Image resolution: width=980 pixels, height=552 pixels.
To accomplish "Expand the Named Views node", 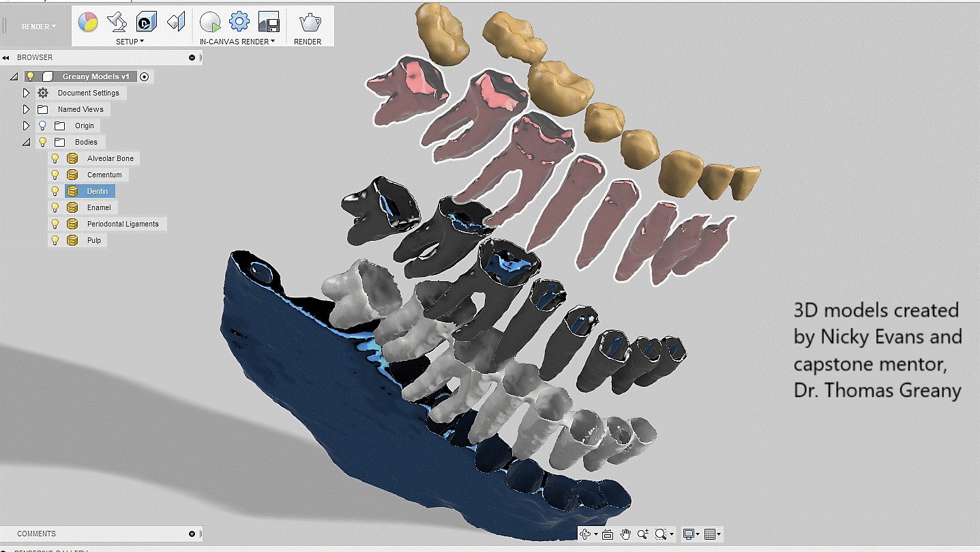I will pos(27,109).
